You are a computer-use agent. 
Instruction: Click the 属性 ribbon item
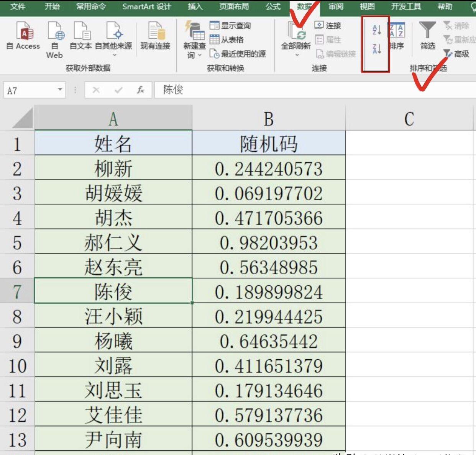click(x=328, y=40)
